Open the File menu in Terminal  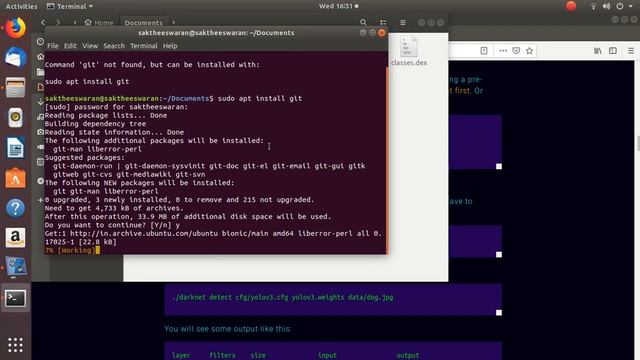[x=53, y=46]
